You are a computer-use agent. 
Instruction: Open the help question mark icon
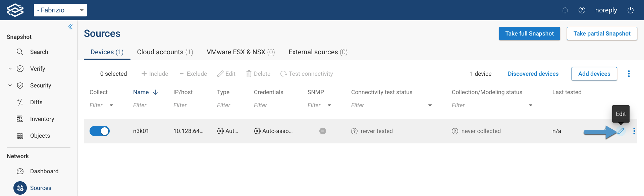pos(582,10)
